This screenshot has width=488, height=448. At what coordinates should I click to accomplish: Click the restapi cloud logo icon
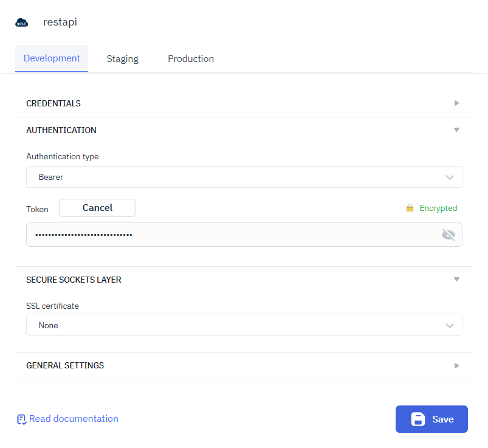[22, 23]
